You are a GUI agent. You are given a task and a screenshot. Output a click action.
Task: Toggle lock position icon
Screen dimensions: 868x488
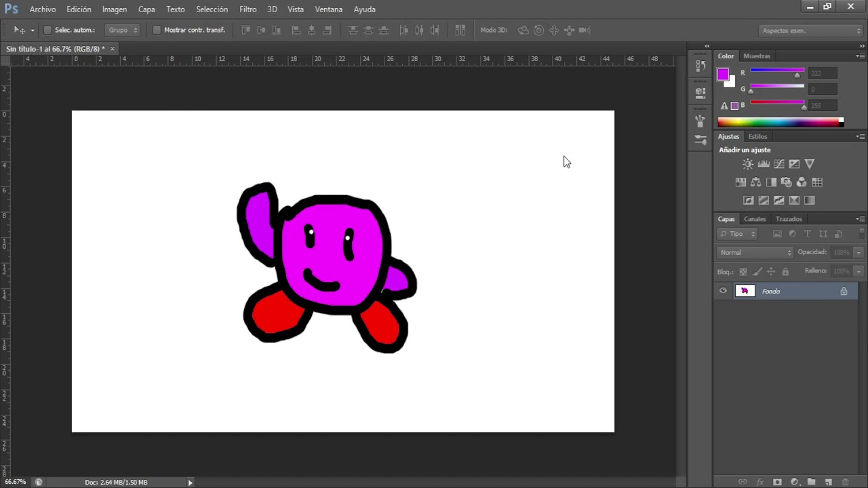tap(771, 272)
